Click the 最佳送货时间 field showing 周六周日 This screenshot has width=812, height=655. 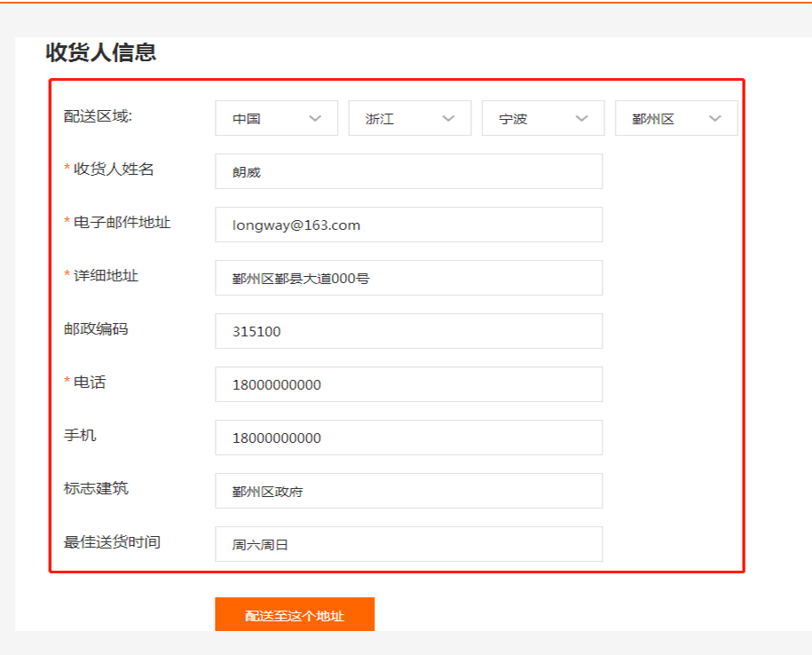(x=408, y=544)
